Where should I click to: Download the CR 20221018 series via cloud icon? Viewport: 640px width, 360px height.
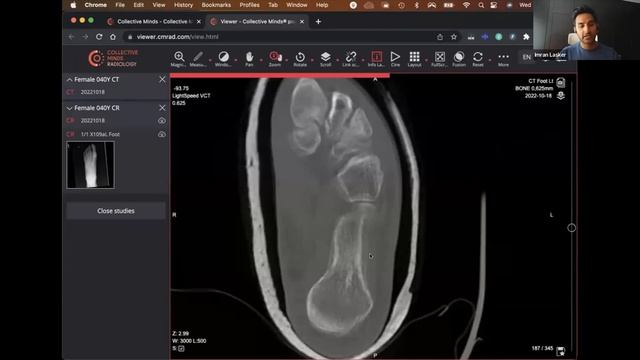click(x=162, y=120)
